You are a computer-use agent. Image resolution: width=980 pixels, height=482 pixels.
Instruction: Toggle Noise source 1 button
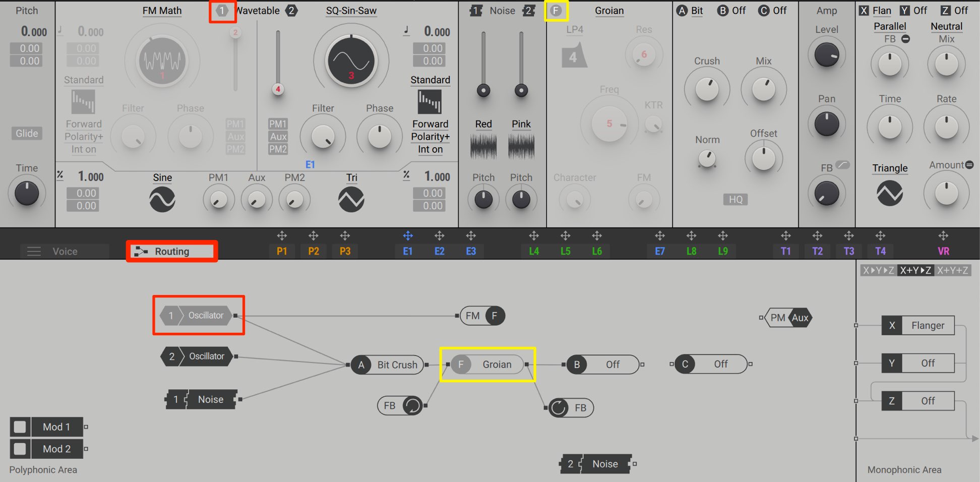pos(476,11)
